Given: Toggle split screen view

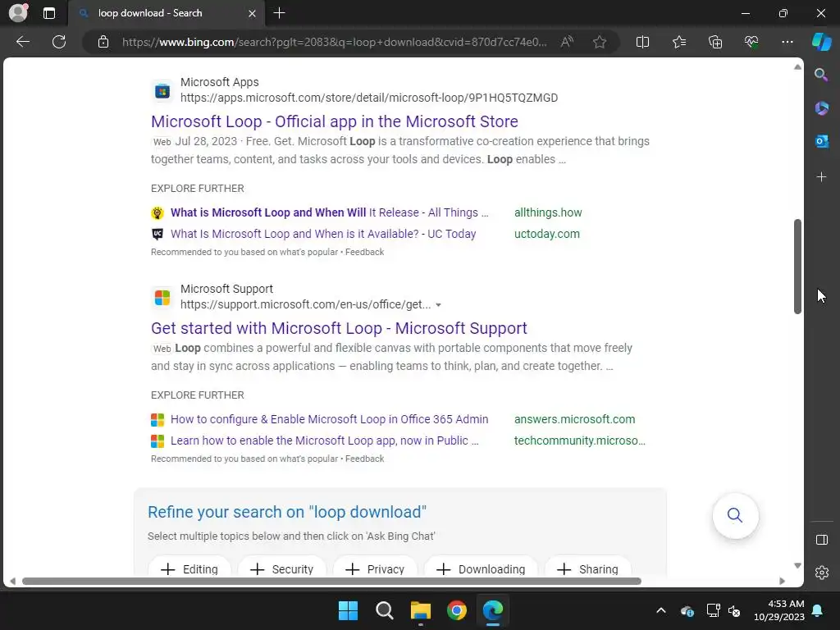Looking at the screenshot, I should (x=642, y=42).
